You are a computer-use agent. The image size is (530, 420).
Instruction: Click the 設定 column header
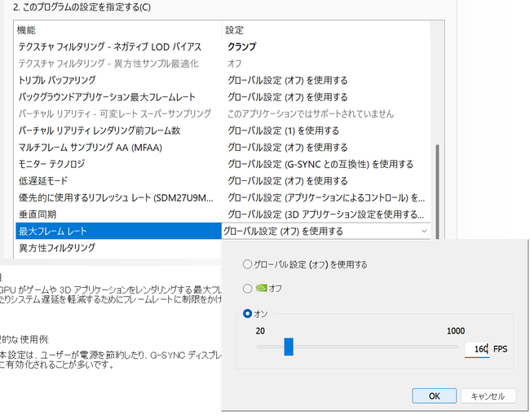click(x=326, y=30)
